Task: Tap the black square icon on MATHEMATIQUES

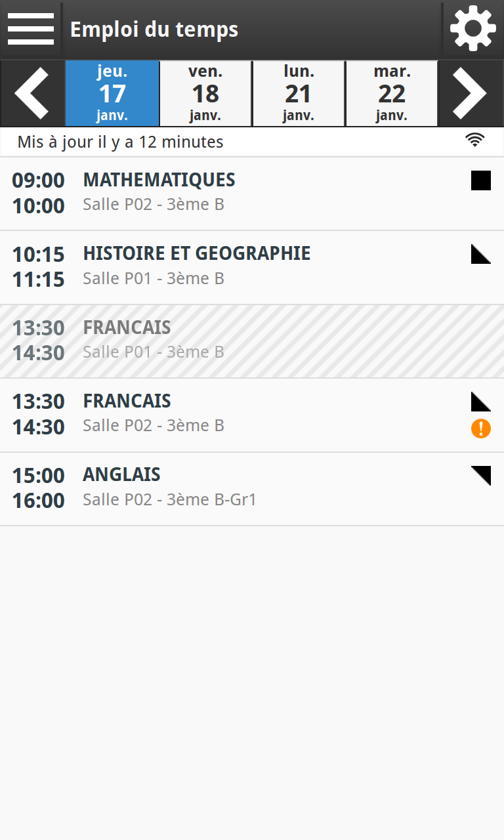Action: [x=481, y=180]
